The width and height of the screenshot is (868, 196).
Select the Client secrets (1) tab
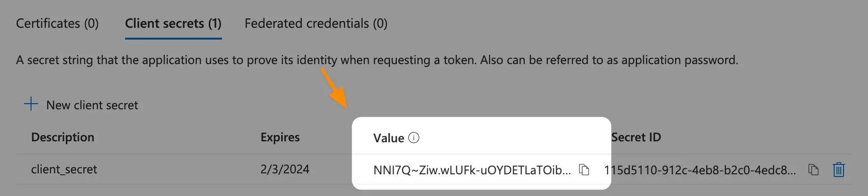[x=173, y=24]
